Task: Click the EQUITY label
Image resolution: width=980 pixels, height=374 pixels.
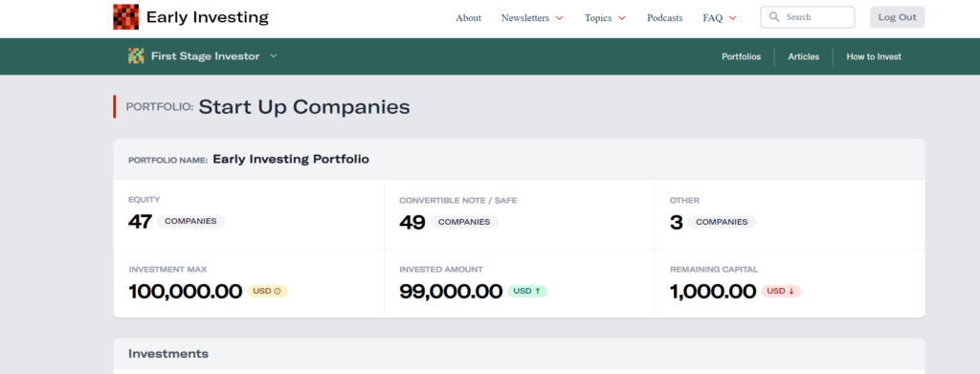Action: [x=145, y=200]
